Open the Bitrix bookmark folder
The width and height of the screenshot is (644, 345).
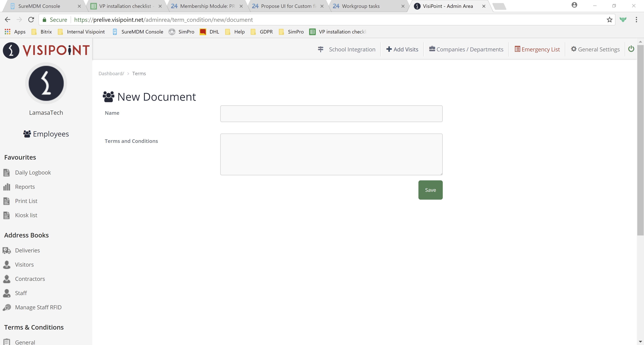(x=41, y=32)
